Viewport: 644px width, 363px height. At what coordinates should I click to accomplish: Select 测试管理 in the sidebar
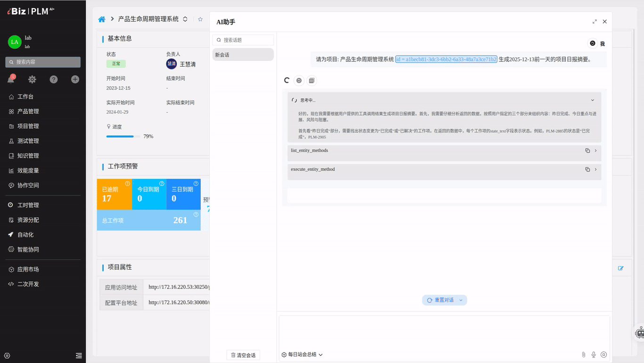(x=28, y=141)
